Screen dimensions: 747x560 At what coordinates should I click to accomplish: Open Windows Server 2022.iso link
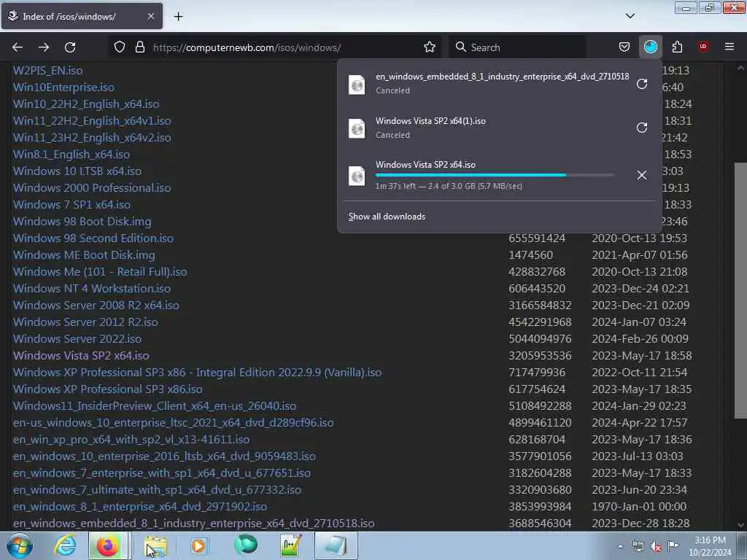77,338
